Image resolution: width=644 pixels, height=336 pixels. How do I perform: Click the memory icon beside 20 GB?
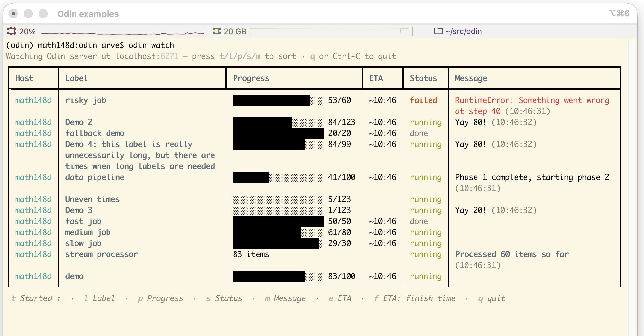click(x=217, y=31)
